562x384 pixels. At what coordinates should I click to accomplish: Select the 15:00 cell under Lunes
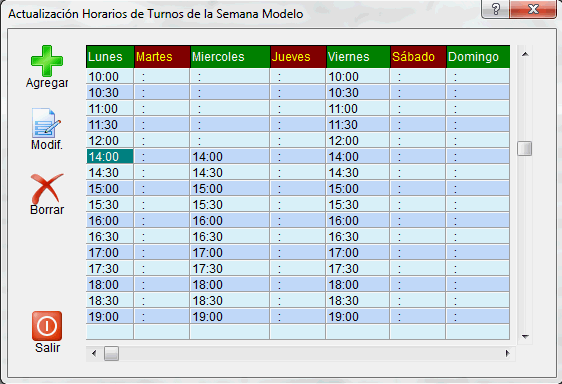110,189
